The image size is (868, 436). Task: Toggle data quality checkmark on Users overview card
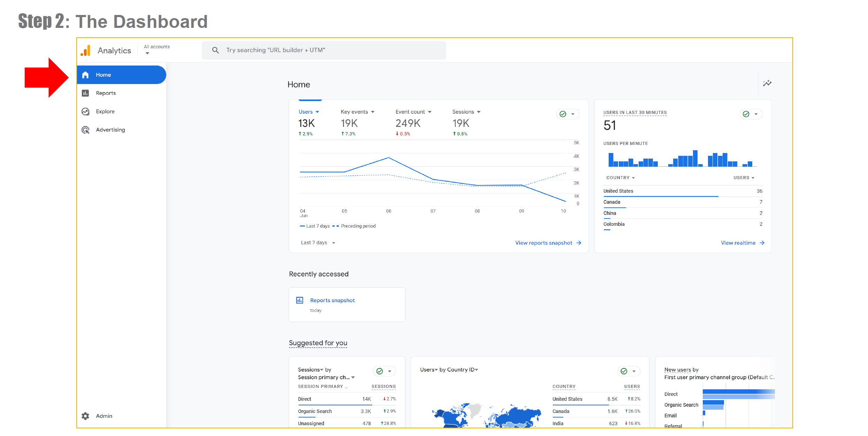pos(563,114)
